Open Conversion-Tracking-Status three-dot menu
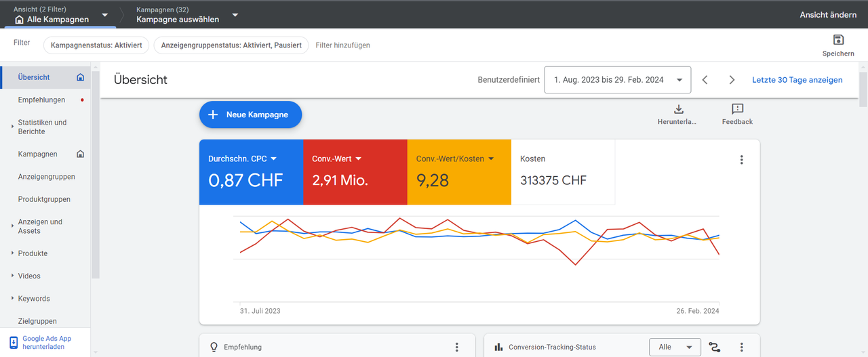868x357 pixels. point(741,347)
